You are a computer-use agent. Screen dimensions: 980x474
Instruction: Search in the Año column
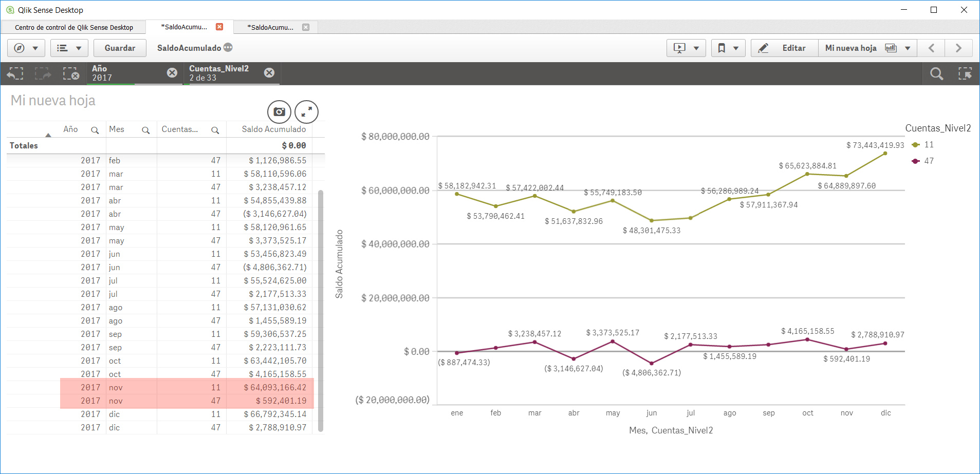click(x=95, y=130)
